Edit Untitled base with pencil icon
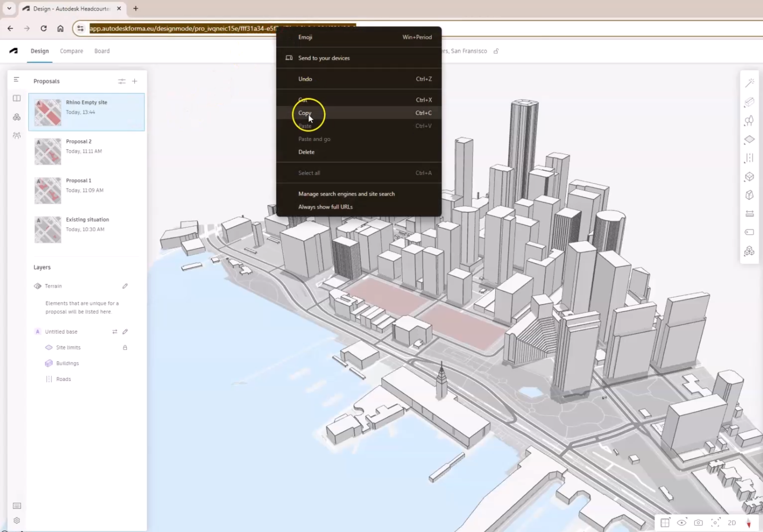 tap(125, 332)
